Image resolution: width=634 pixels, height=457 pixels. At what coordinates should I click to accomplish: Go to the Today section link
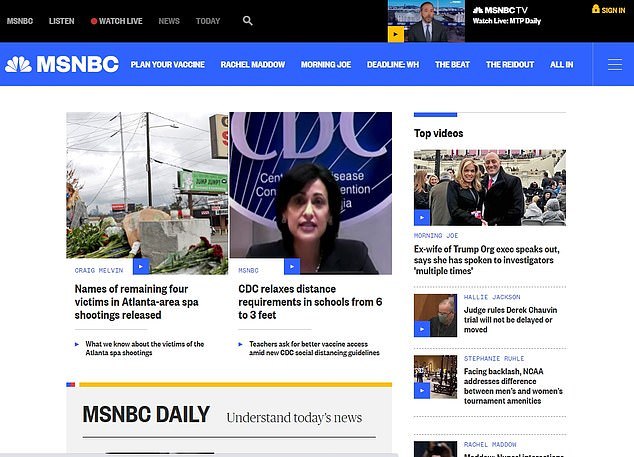click(x=208, y=21)
